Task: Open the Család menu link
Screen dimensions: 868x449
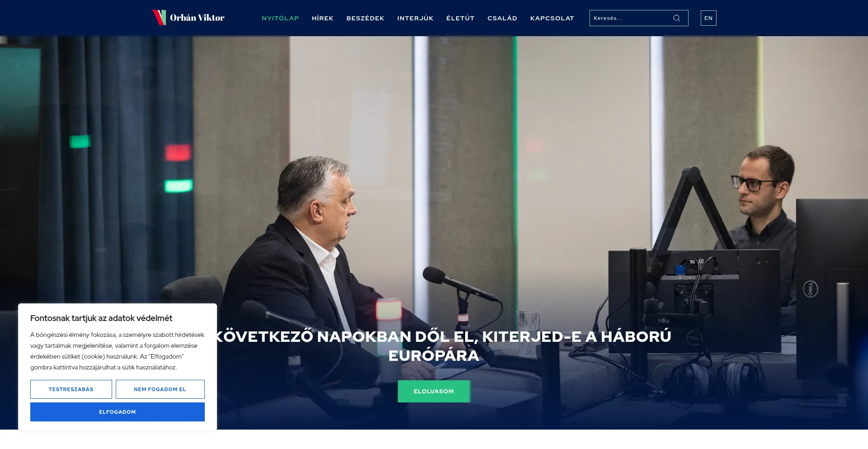Action: [502, 18]
